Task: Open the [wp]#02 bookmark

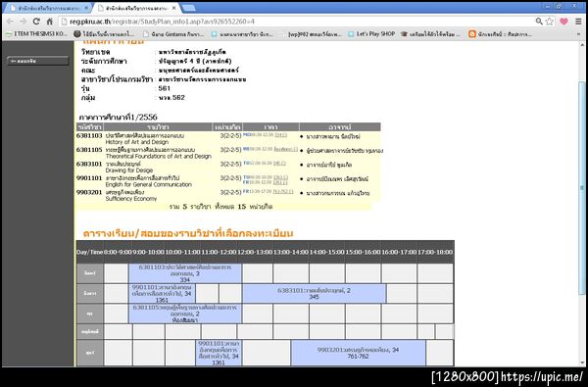Action: point(315,34)
